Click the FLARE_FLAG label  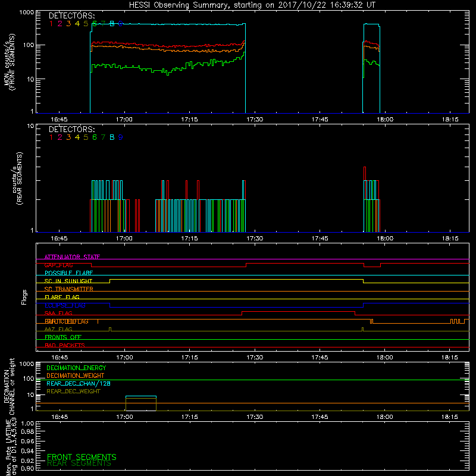pos(62,297)
